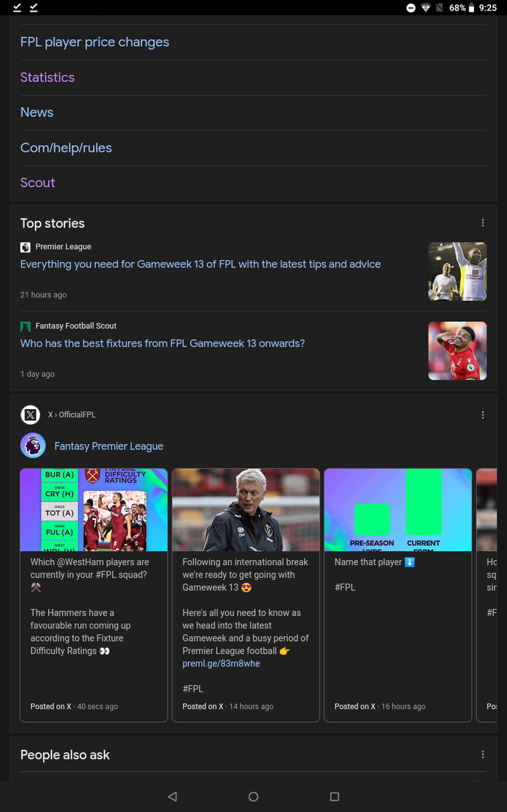The width and height of the screenshot is (507, 812).
Task: Open thumbnail for the Gameweek 13 tips story
Action: 457,272
